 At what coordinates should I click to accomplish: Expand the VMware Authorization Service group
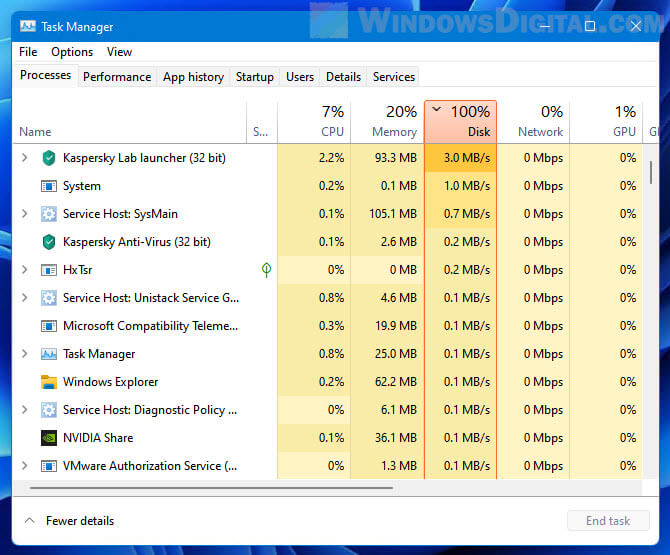(25, 466)
